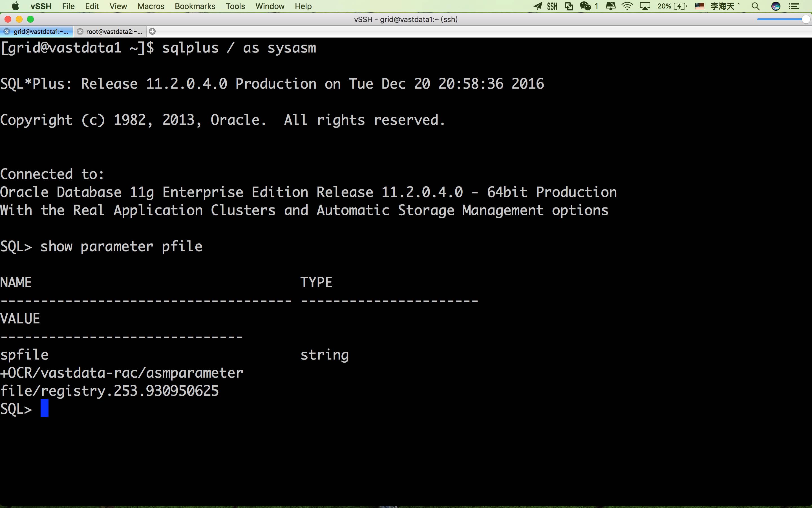
Task: Click the Real Application Clusters options line
Action: pos(304,211)
